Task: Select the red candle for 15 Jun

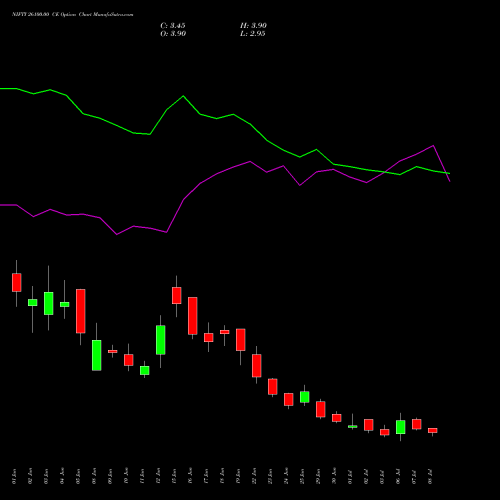Action: pyautogui.click(x=177, y=295)
